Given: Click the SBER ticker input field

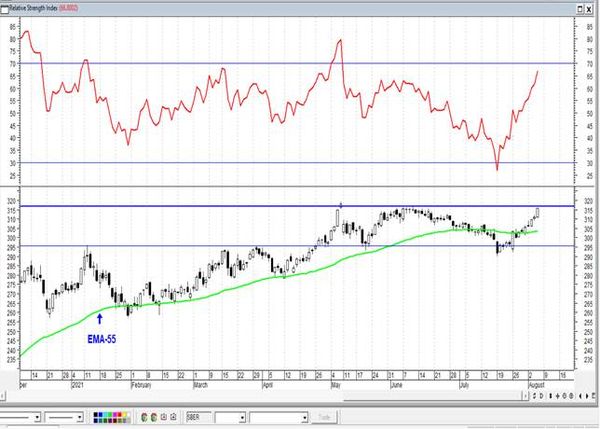Looking at the screenshot, I should tap(198, 417).
